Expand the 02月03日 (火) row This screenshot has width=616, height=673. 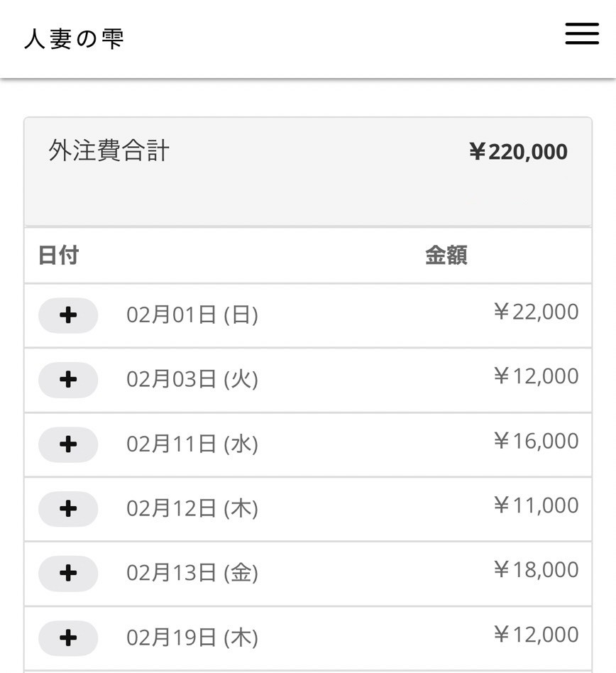point(68,380)
